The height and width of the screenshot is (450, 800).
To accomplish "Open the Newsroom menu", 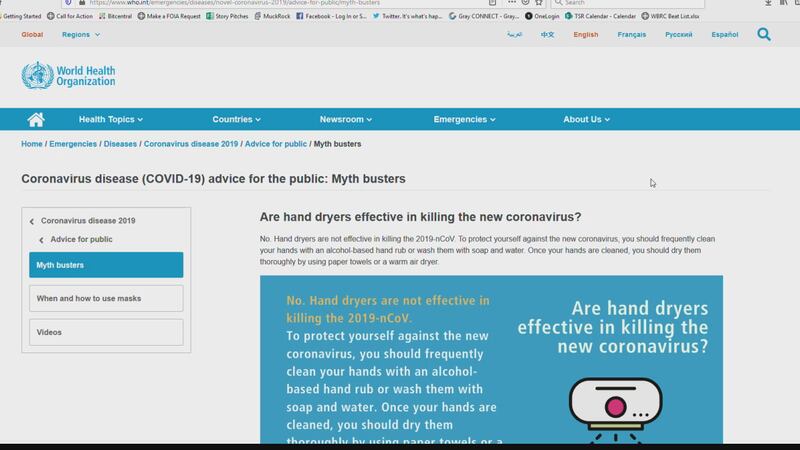I will (346, 120).
